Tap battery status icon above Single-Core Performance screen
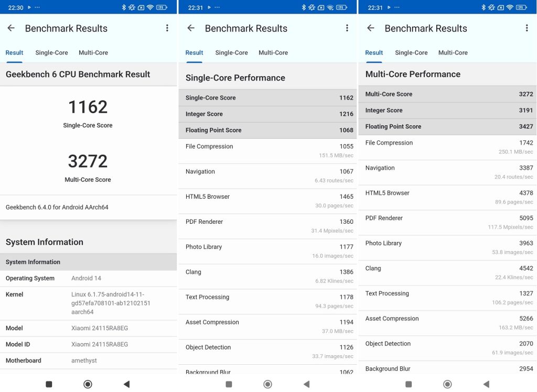This screenshot has width=537, height=392. coord(341,7)
